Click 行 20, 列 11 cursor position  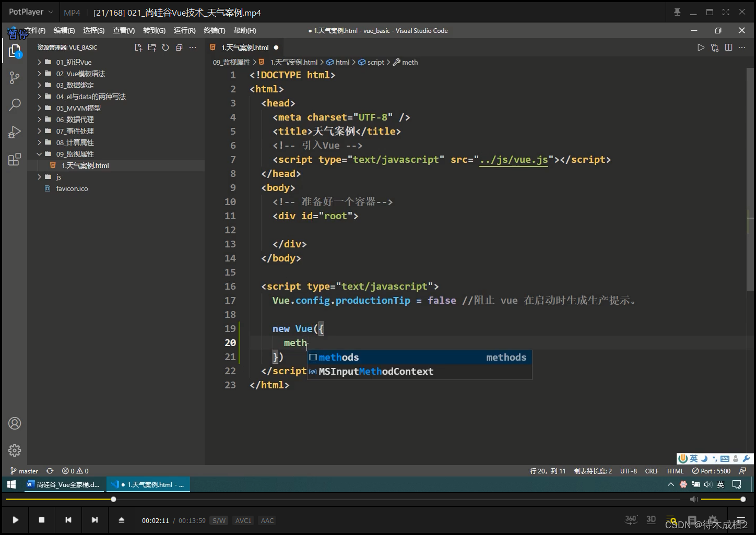(548, 471)
